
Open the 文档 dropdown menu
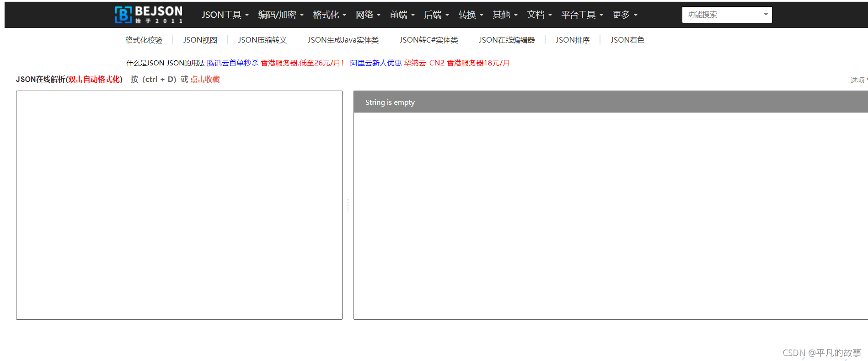click(540, 15)
